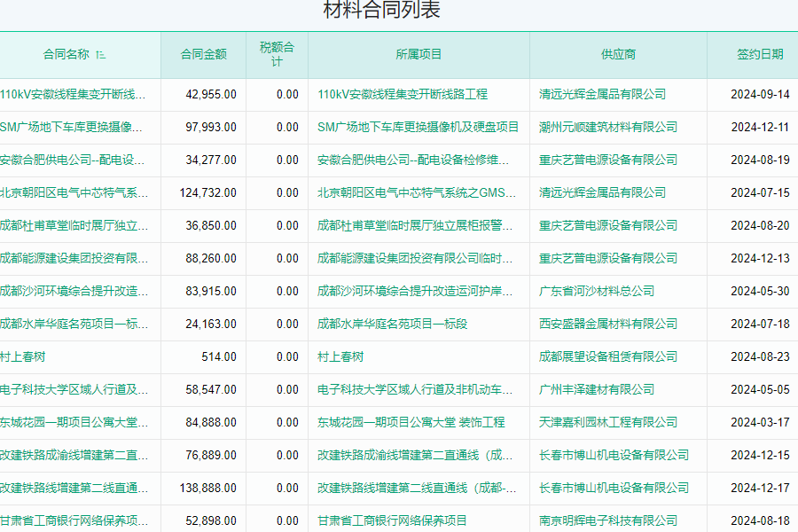Open supplier 成都展望设备租赁有限公司

(x=602, y=356)
